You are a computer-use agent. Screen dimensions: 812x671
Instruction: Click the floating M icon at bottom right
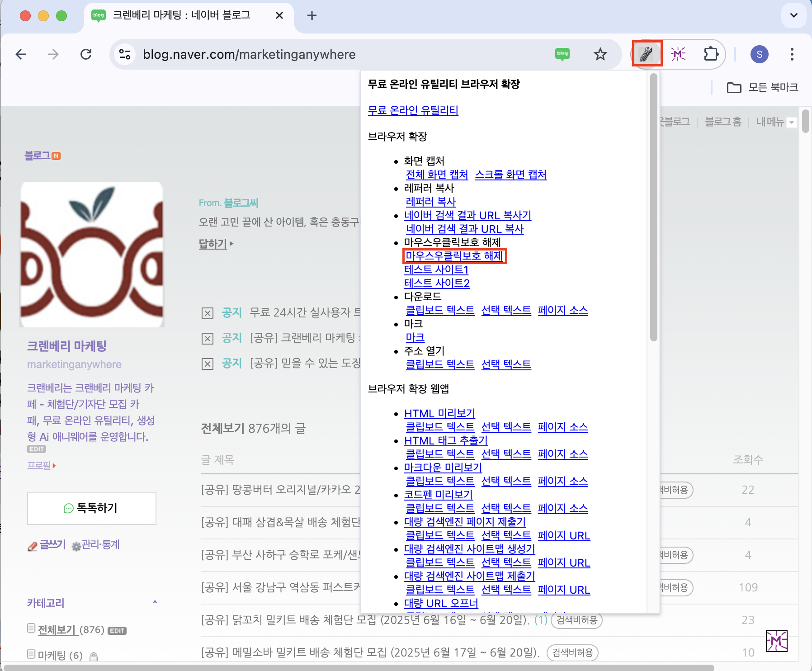776,641
